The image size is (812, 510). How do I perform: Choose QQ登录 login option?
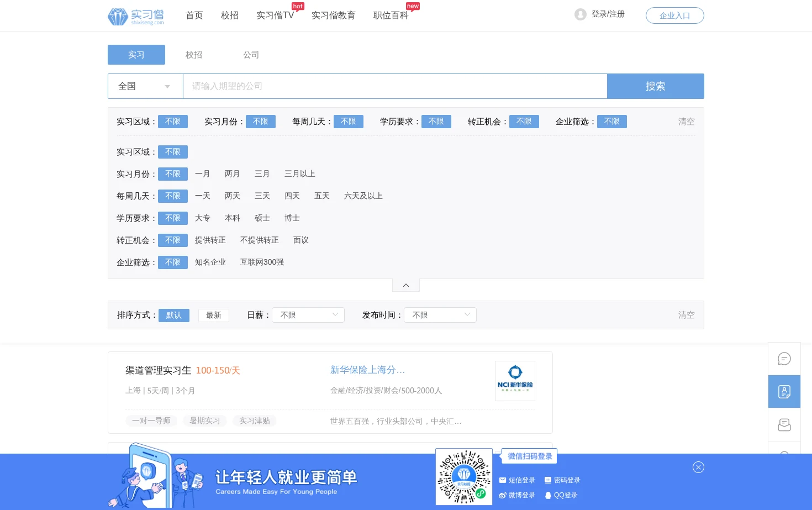[x=561, y=495]
